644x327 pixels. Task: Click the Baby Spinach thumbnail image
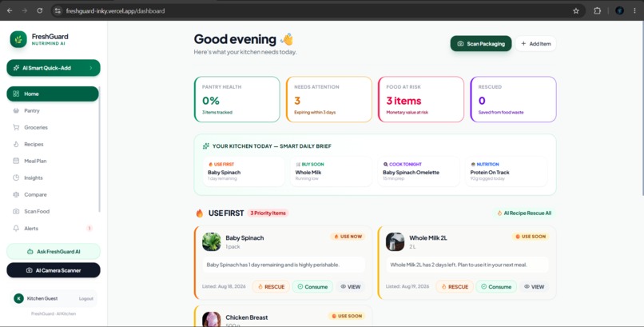click(x=212, y=241)
